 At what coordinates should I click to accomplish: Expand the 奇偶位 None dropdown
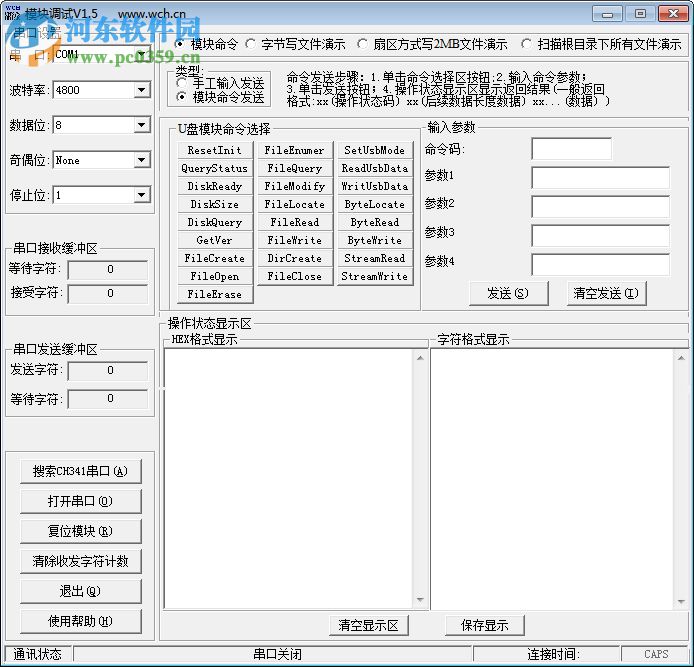point(142,160)
